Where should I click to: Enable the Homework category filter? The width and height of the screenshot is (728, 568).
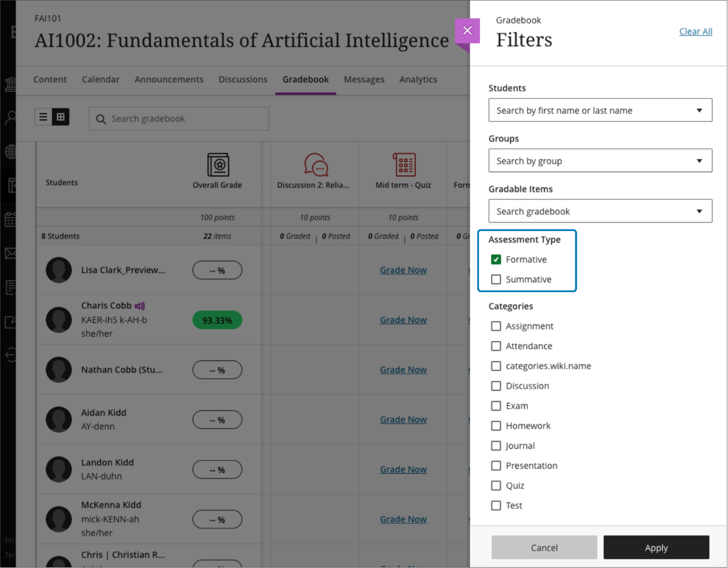(x=496, y=426)
